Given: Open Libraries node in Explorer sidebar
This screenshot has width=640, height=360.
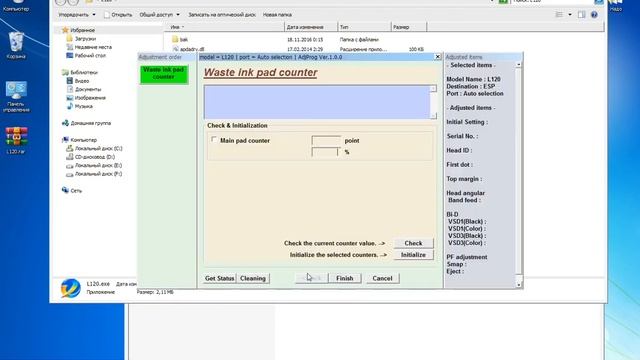Looking at the screenshot, I should (84, 73).
